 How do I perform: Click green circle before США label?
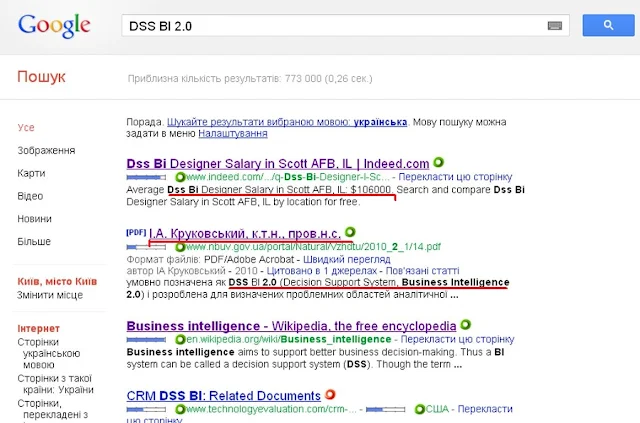coord(420,409)
